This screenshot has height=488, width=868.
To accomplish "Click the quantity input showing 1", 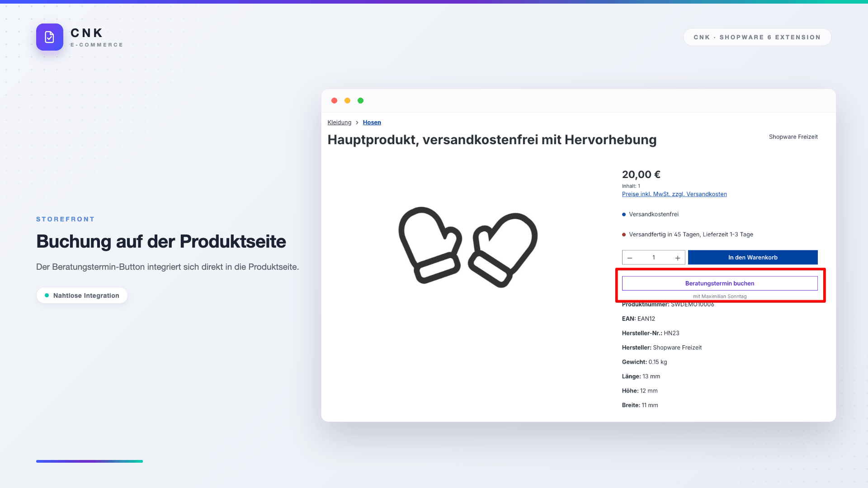I will pyautogui.click(x=654, y=258).
